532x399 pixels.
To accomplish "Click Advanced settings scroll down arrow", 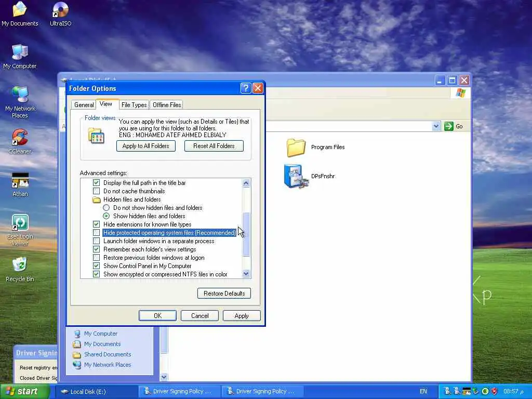I will (246, 273).
